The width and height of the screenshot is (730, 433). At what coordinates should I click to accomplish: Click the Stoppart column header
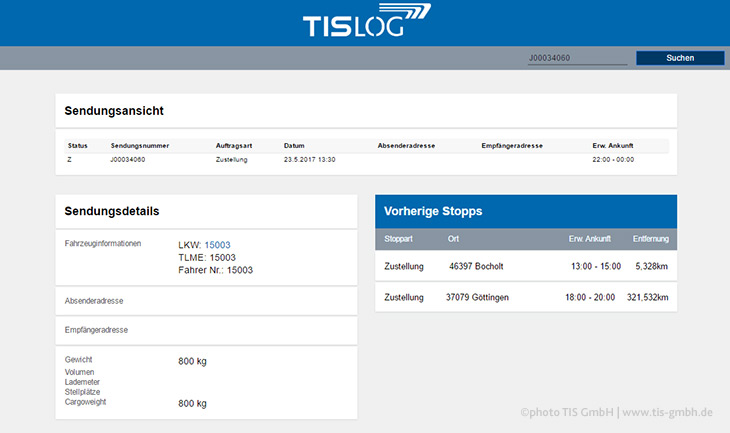tap(398, 239)
